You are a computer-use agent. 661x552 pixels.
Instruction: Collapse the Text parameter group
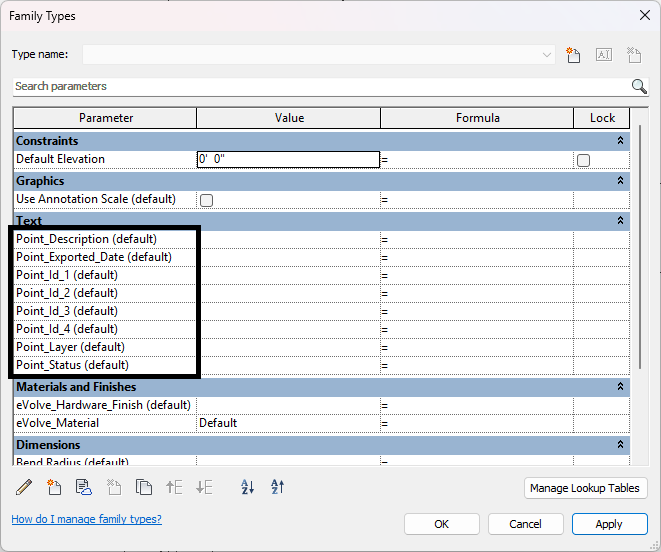620,221
